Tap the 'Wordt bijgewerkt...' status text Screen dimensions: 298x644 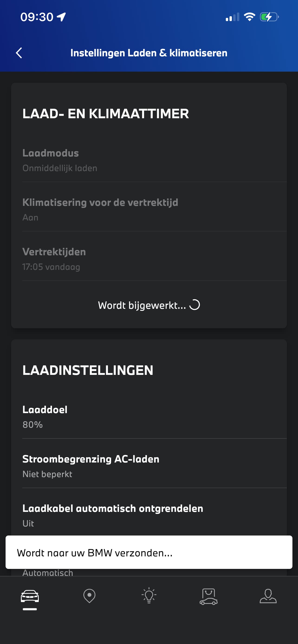[x=142, y=305]
